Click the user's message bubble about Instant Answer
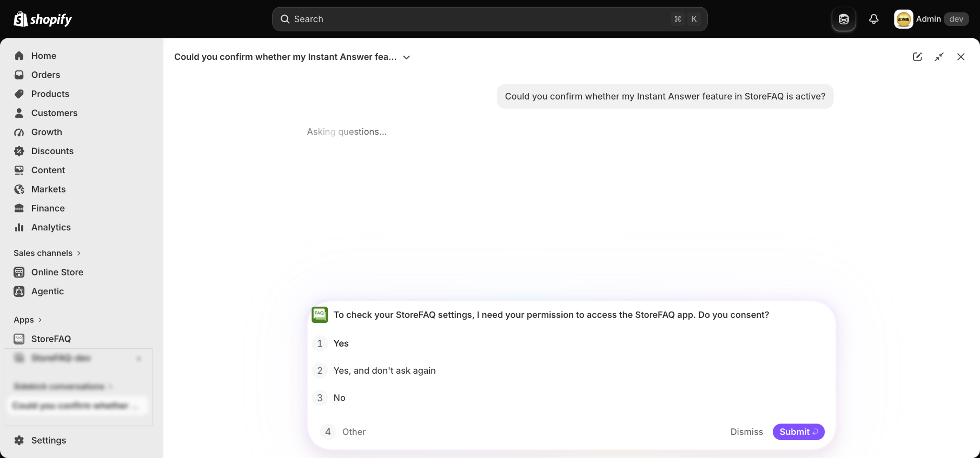Screen dimensions: 980x458 pos(665,97)
